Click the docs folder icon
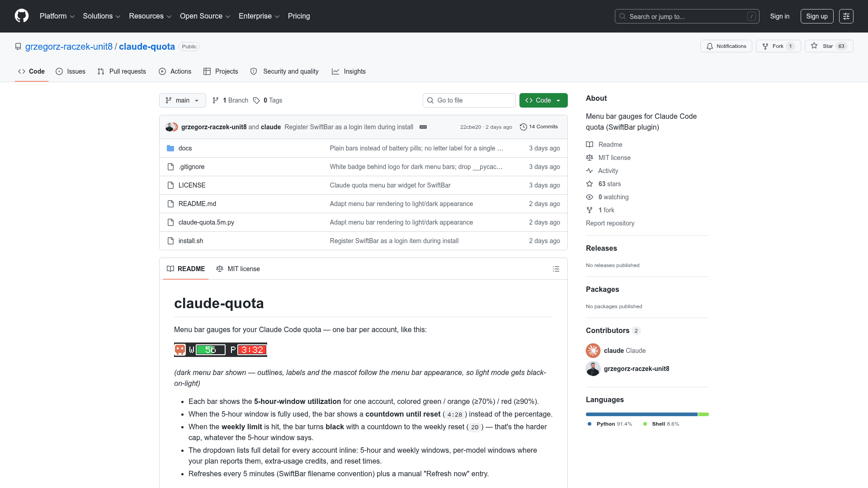 click(x=170, y=148)
